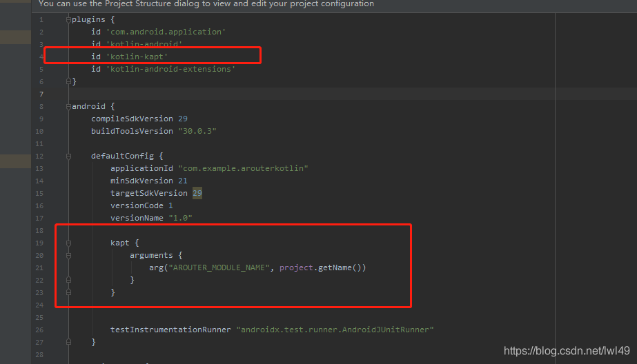637x364 pixels.
Task: Click the arguments keyword
Action: [x=151, y=255]
